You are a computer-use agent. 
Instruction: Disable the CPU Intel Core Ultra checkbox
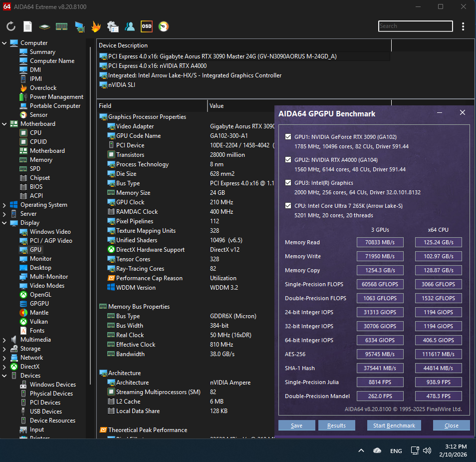coord(288,206)
